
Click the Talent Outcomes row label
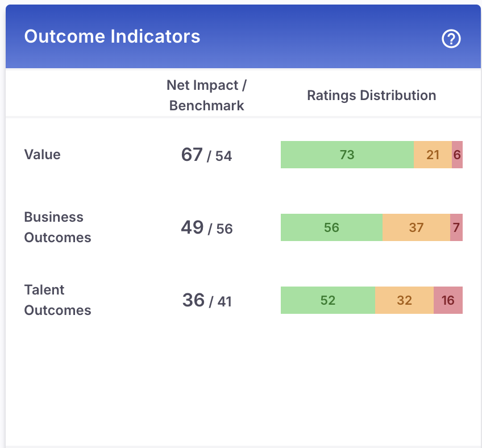(x=57, y=300)
